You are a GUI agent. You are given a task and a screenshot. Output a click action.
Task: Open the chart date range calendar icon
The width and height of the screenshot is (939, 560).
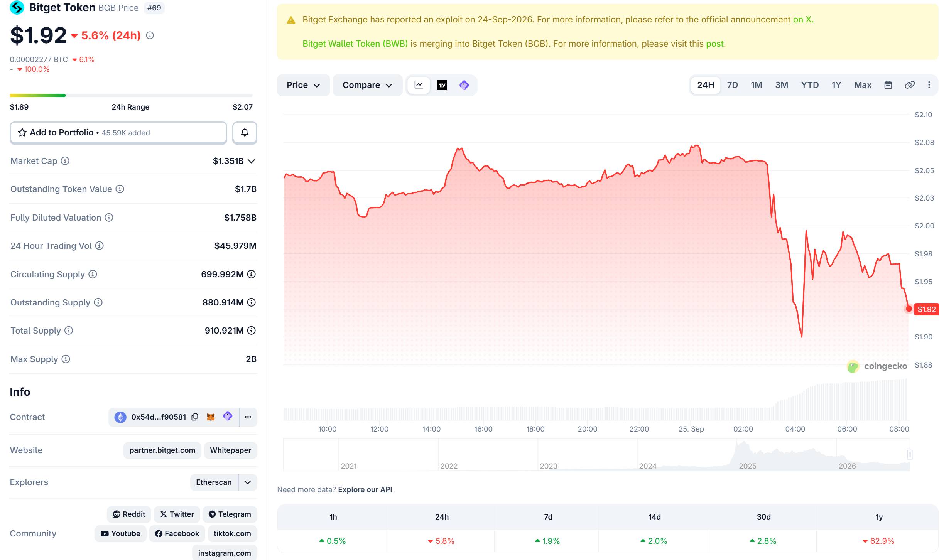click(888, 85)
